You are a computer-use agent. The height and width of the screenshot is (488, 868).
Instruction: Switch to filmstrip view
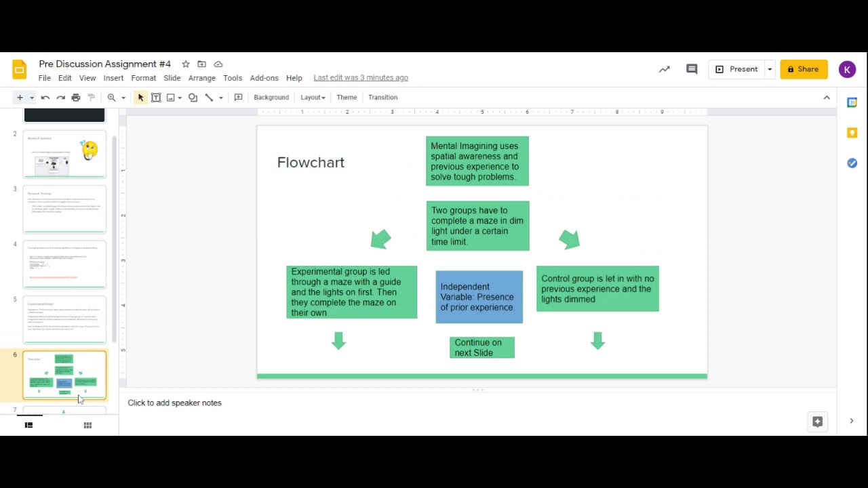28,426
